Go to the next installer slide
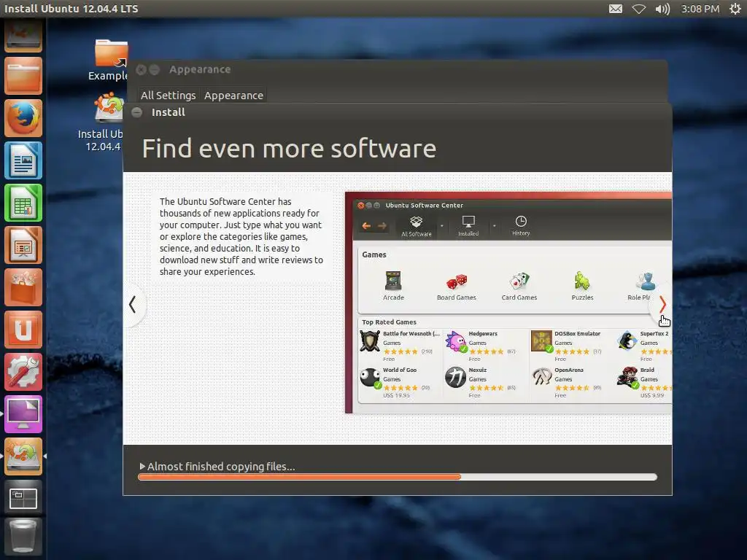 coord(662,304)
